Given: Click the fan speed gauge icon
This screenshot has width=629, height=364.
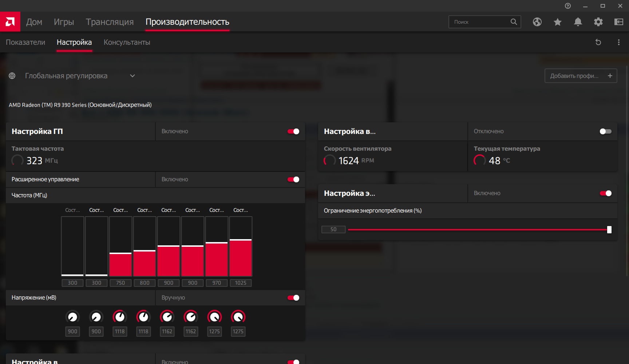Looking at the screenshot, I should (330, 161).
